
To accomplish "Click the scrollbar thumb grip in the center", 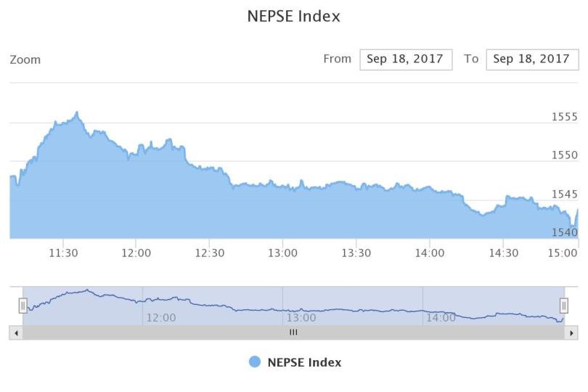I will (293, 332).
